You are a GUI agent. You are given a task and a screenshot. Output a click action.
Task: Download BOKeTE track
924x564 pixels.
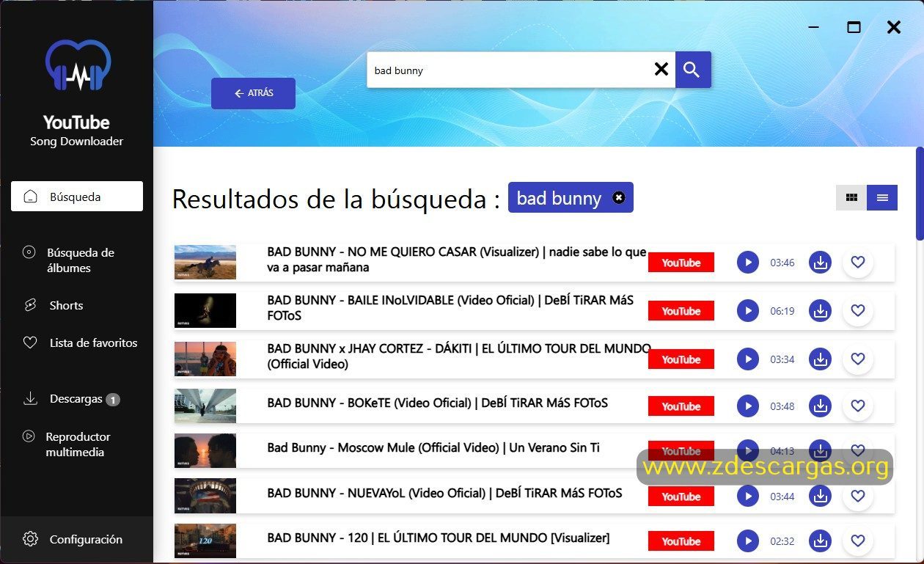tap(820, 406)
